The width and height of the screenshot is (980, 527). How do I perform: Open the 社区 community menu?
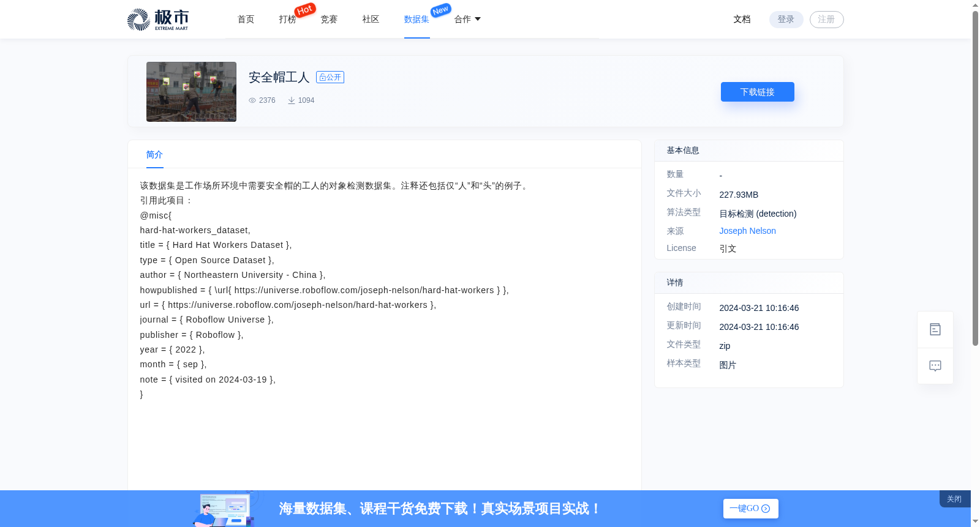(x=371, y=20)
